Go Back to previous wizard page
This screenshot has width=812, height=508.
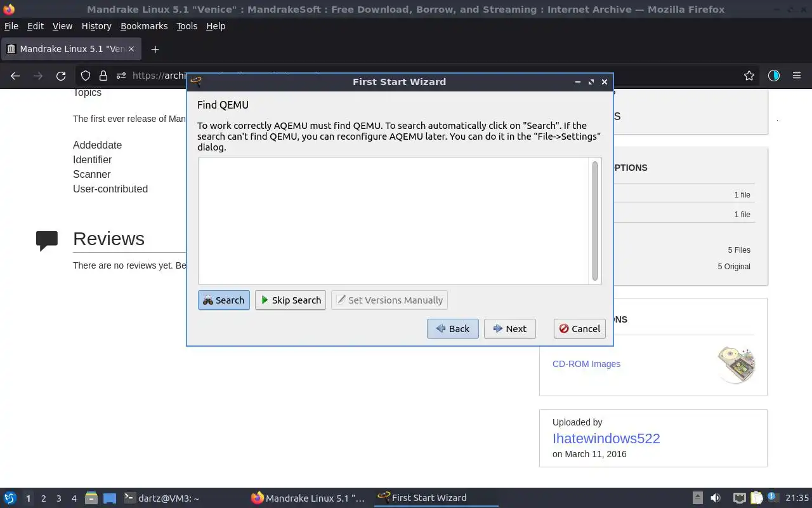tap(453, 329)
